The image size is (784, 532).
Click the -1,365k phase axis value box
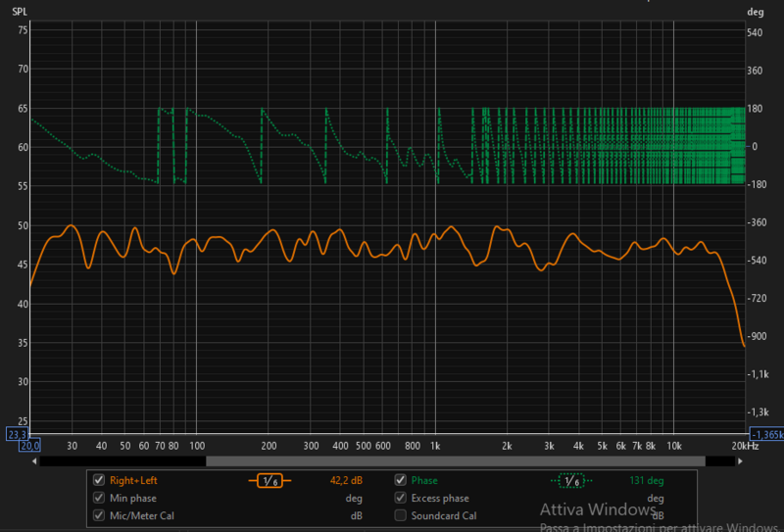[764, 433]
